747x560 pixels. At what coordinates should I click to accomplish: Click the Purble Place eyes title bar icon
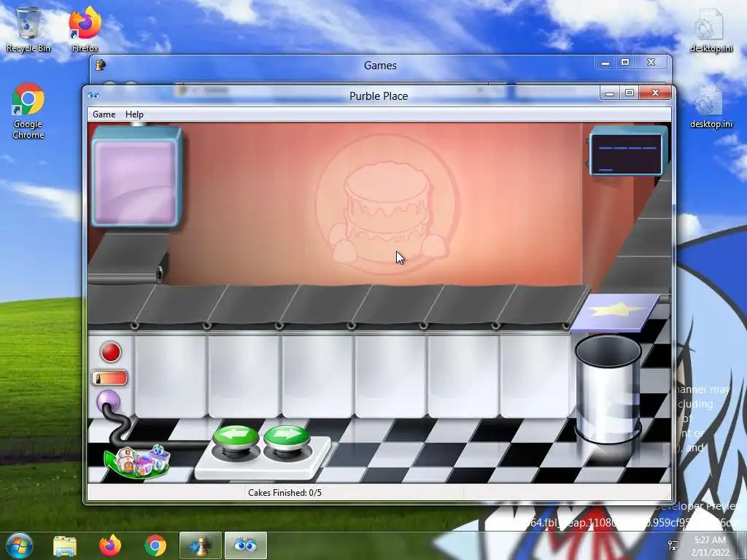point(93,96)
